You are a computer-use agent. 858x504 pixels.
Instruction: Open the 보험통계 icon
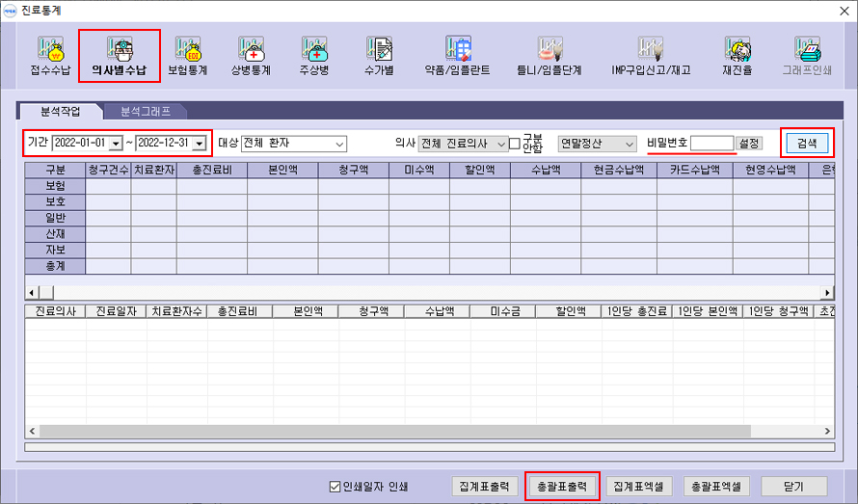tap(187, 56)
